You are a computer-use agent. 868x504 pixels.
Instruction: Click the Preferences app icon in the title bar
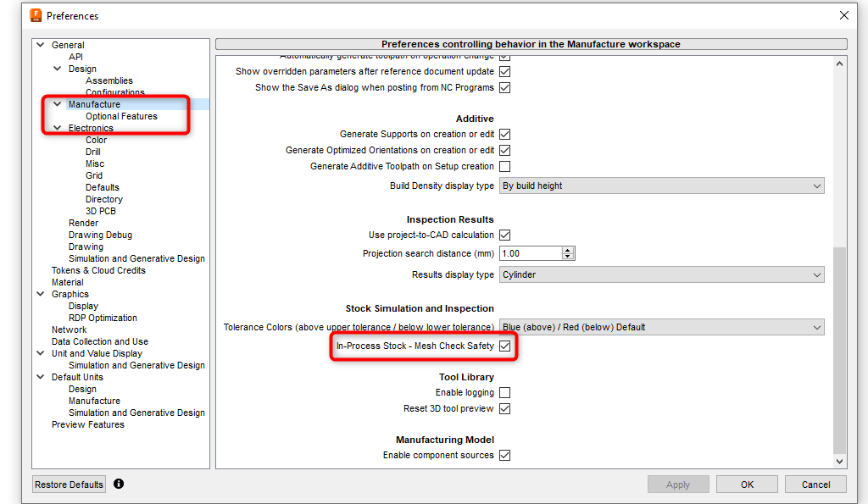(x=34, y=14)
